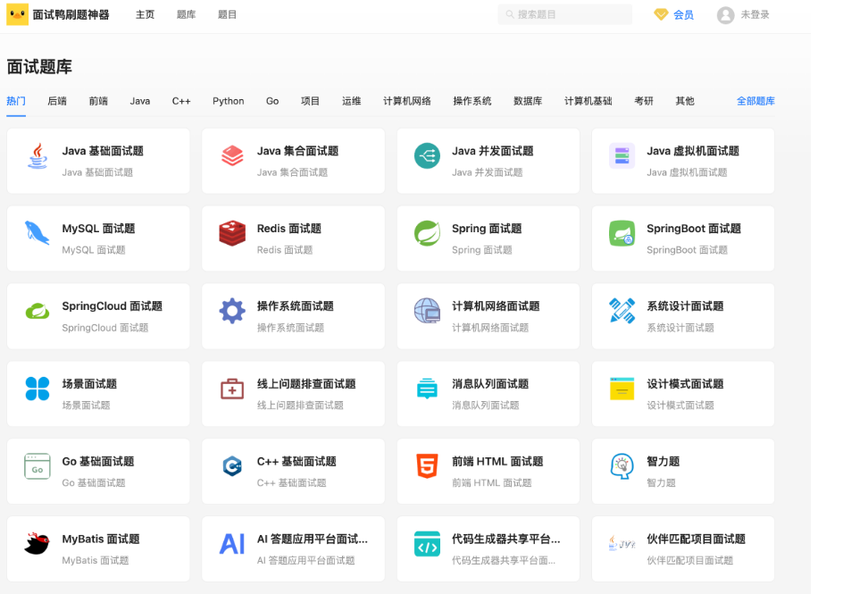Click the pencil-ruler 系统设计 icon
868x594 pixels.
tap(622, 311)
